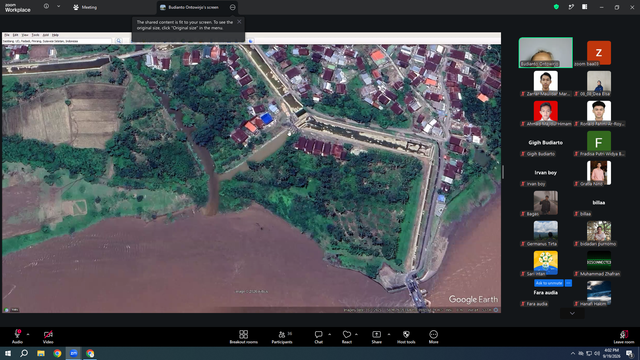Start sharing with the Share button
The width and height of the screenshot is (640, 360).
click(x=376, y=337)
